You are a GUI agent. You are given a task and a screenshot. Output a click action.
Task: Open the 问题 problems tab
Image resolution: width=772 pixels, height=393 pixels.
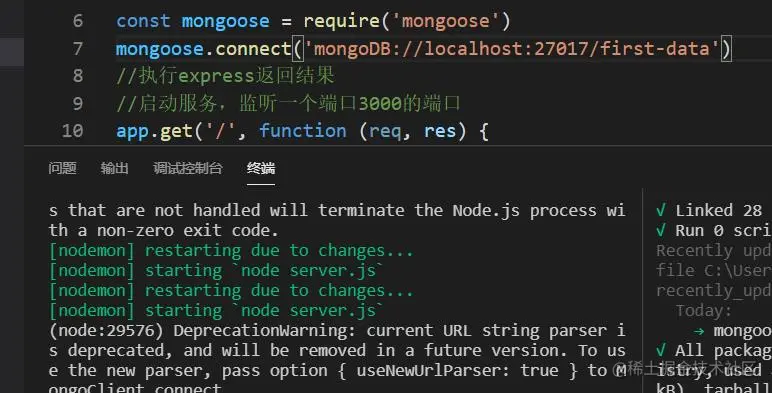pyautogui.click(x=62, y=168)
